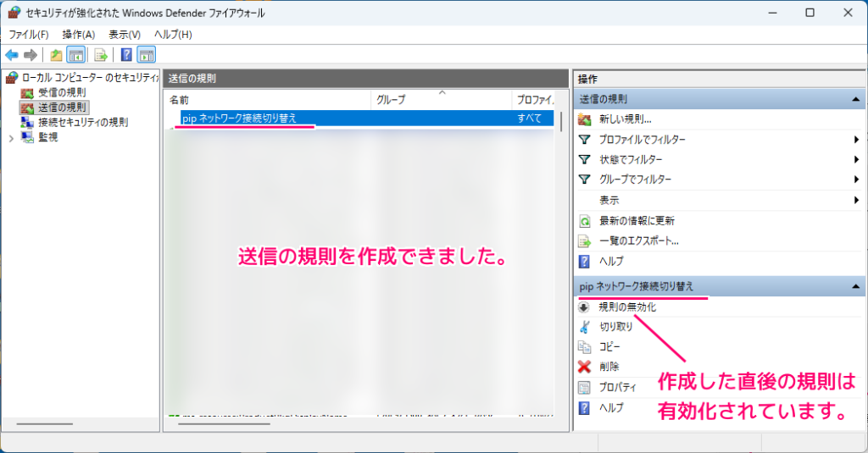Expand the 監視 tree node arrow
Image resolution: width=868 pixels, height=453 pixels.
point(11,138)
